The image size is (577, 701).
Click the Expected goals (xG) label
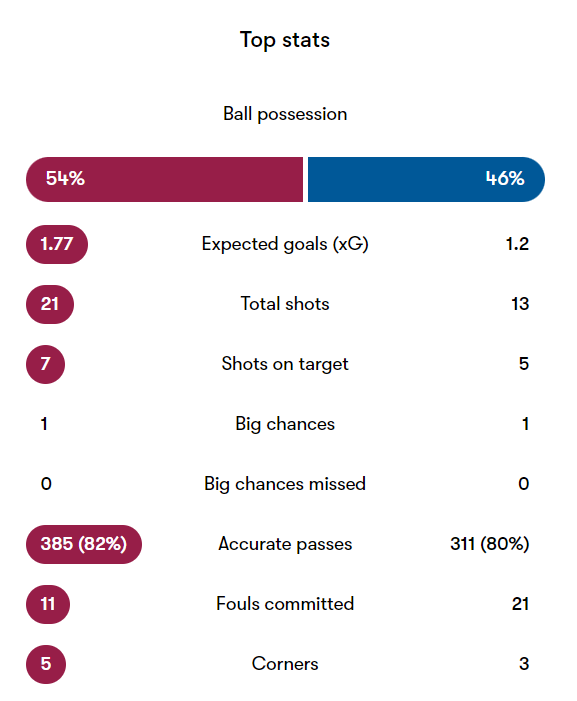(285, 244)
